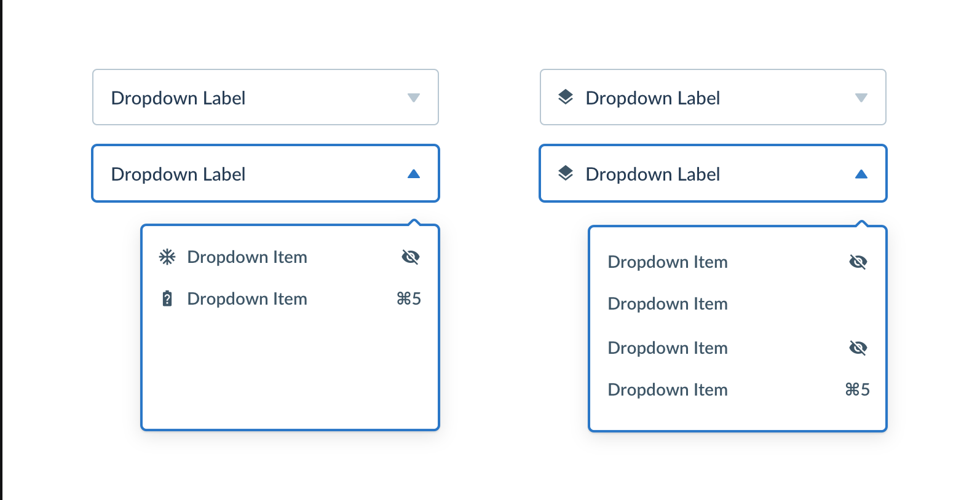Click the blue upward arrow in the right dropdown
Screen dimensions: 980x500
[863, 173]
